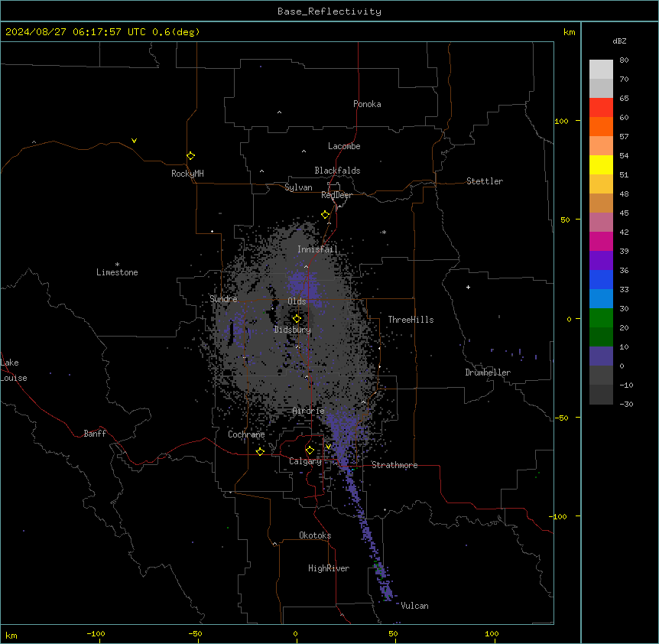
Task: Select the Stettler label
Action: coord(485,181)
